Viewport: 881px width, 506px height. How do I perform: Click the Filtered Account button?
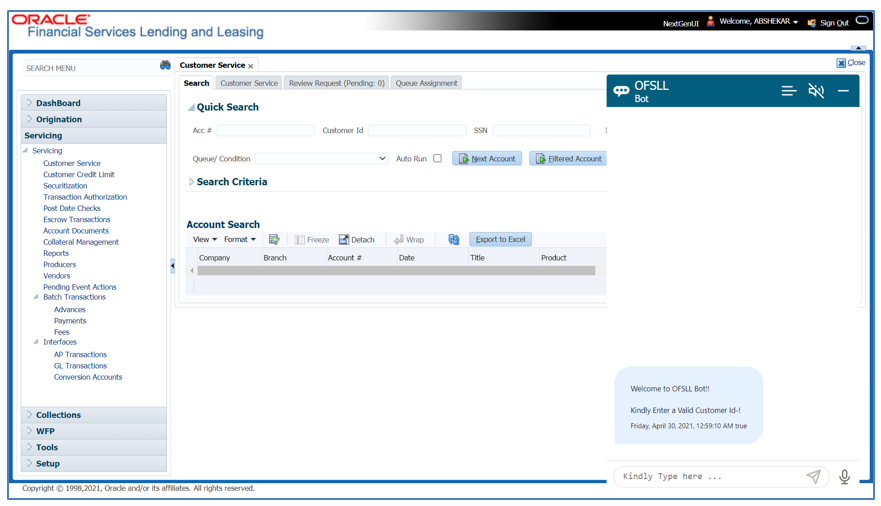[x=568, y=159]
